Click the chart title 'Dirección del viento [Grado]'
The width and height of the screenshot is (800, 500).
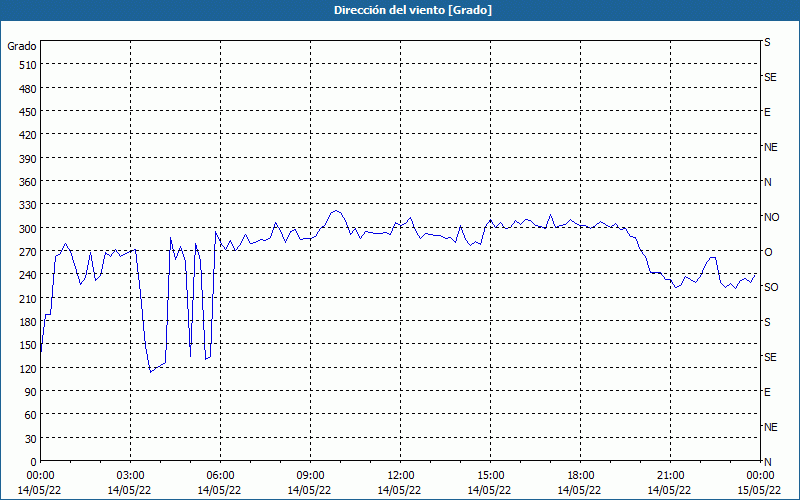click(x=413, y=10)
